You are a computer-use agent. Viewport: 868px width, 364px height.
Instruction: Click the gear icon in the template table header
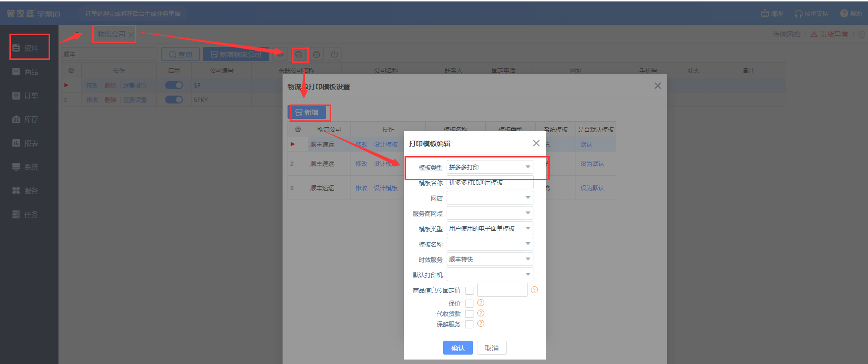point(298,129)
